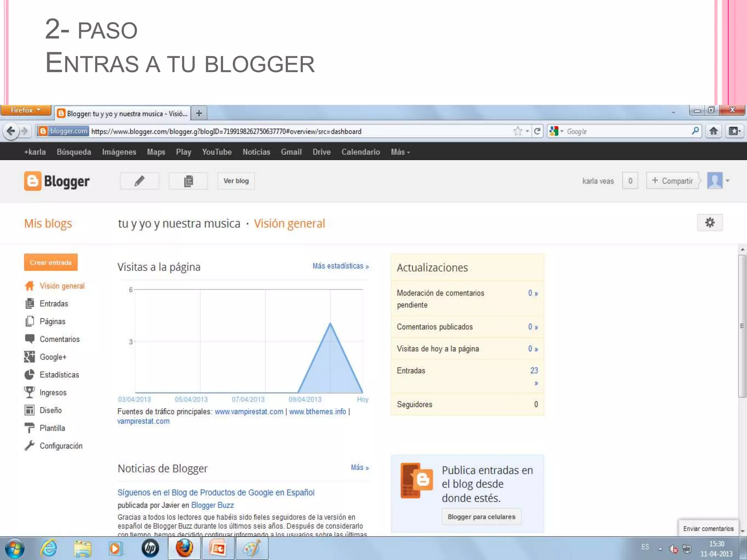The height and width of the screenshot is (560, 747).
Task: Click Blogger para celulares button
Action: (x=481, y=517)
